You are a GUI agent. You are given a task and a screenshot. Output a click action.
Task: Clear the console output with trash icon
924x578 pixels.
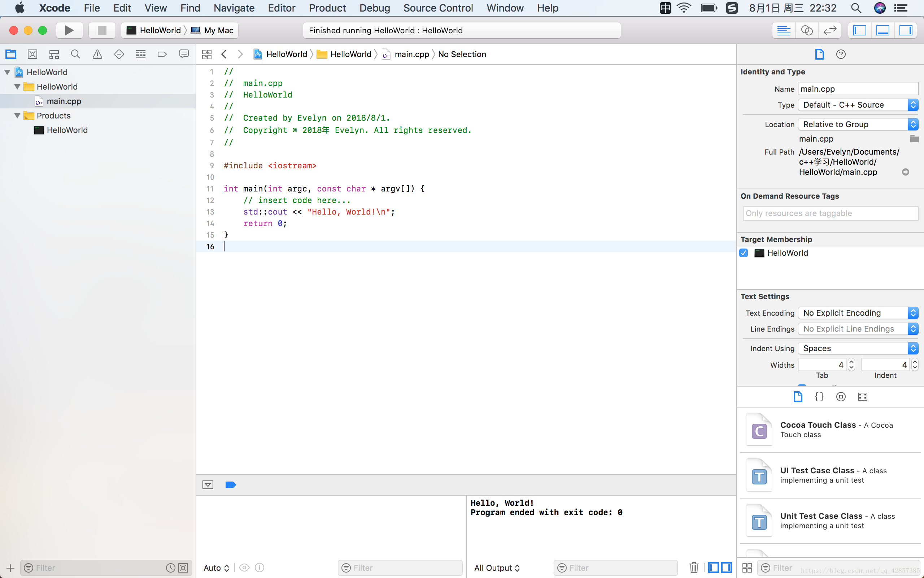pyautogui.click(x=694, y=568)
